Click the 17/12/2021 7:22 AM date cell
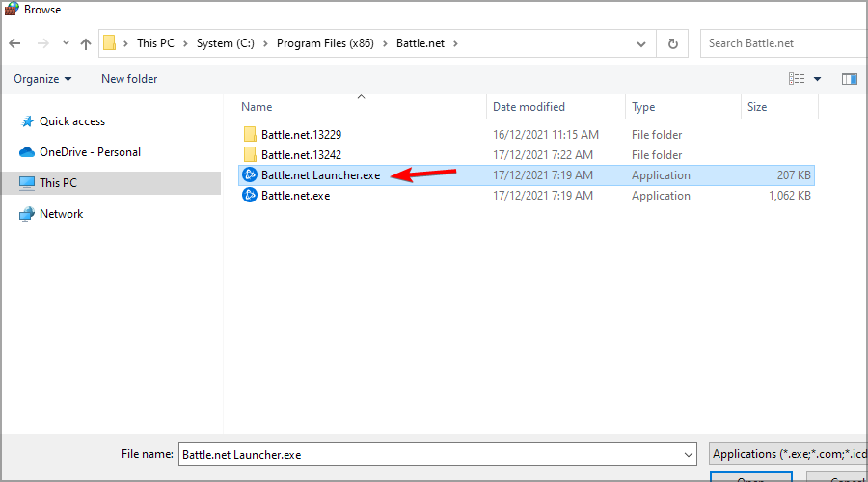 (543, 155)
